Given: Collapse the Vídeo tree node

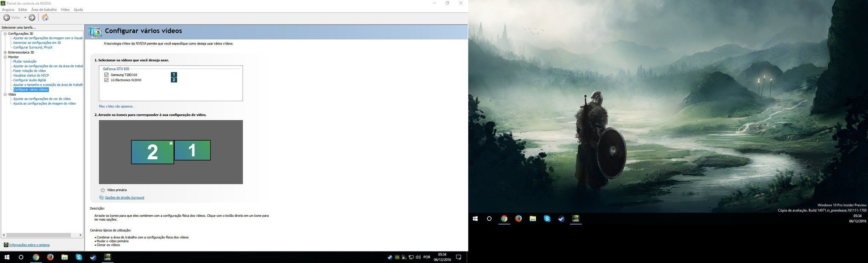Looking at the screenshot, I should click(x=5, y=94).
